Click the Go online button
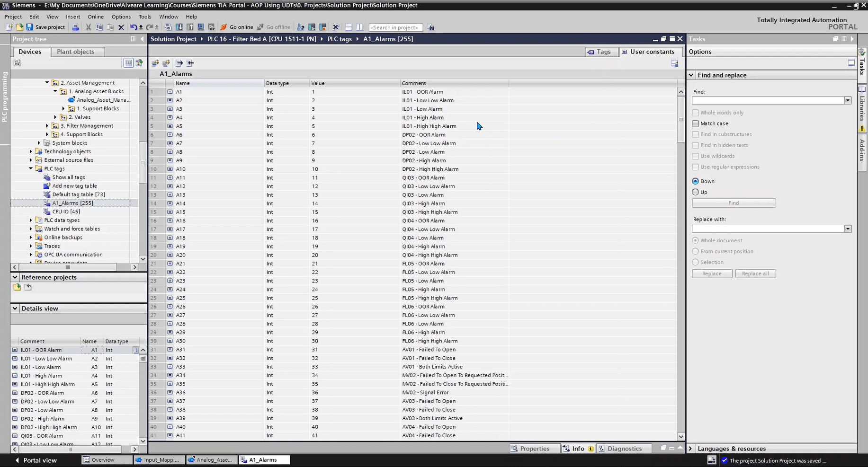The height and width of the screenshot is (467, 868). [236, 27]
